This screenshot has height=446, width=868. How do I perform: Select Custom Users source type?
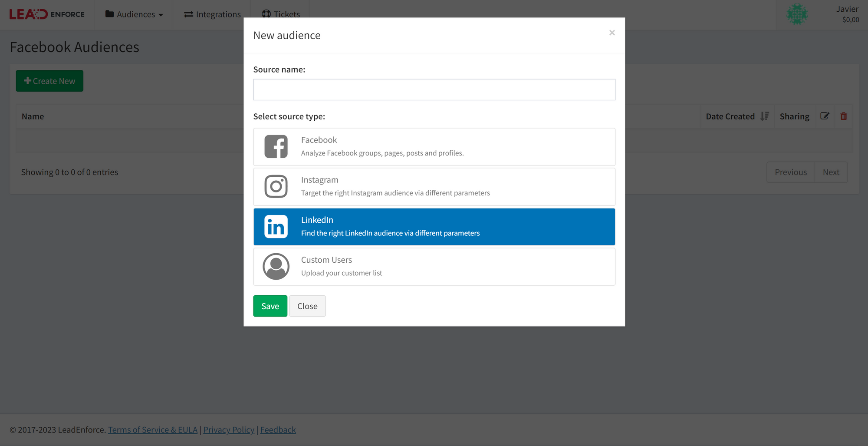click(434, 267)
